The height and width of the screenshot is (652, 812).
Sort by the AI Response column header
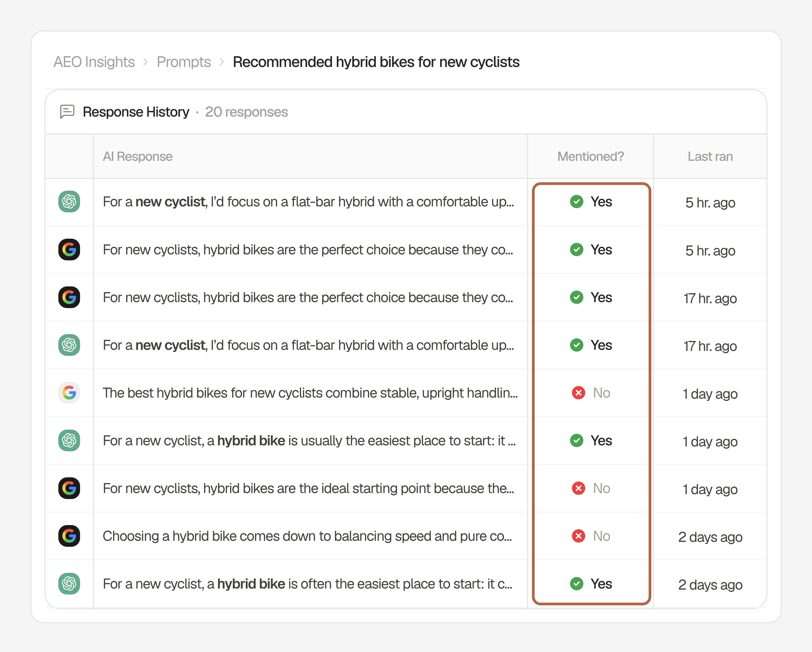[x=138, y=156]
